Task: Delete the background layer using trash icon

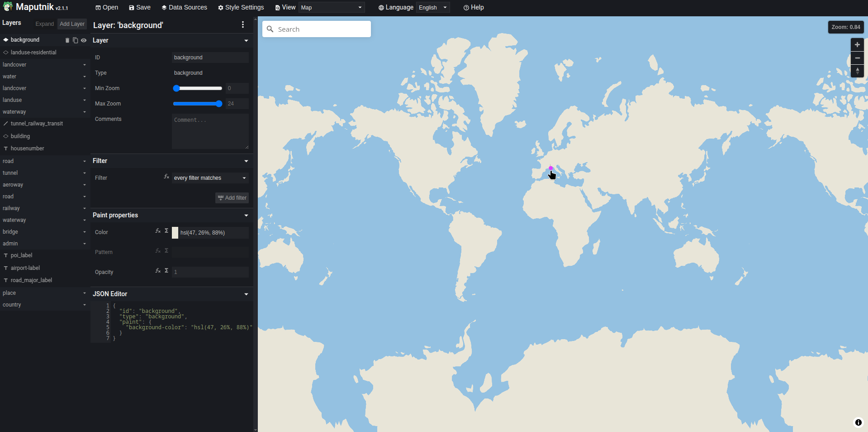Action: (68, 40)
